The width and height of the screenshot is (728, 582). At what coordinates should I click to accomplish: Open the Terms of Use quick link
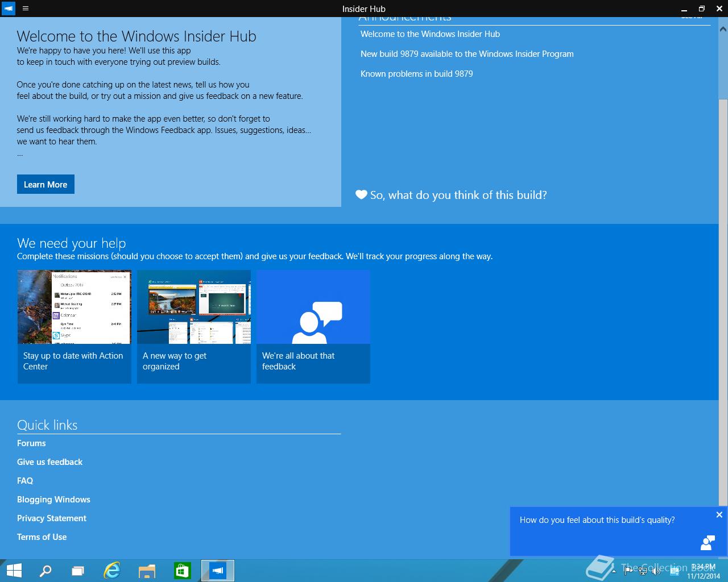(x=42, y=537)
